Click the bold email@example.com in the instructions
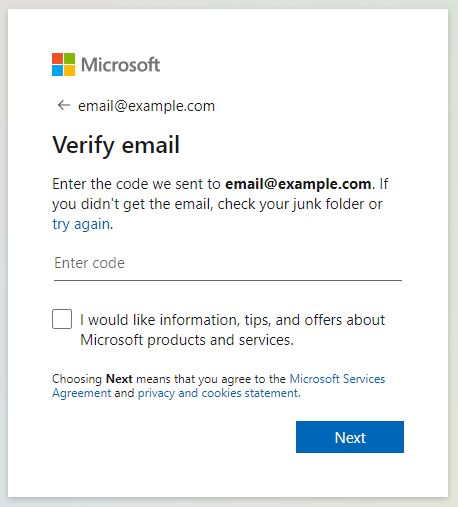 point(298,184)
